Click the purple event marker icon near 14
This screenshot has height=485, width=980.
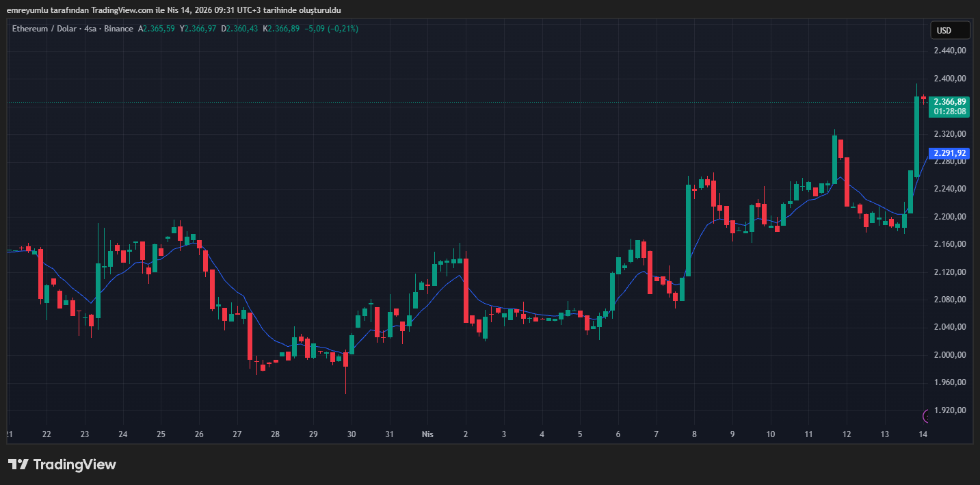927,415
